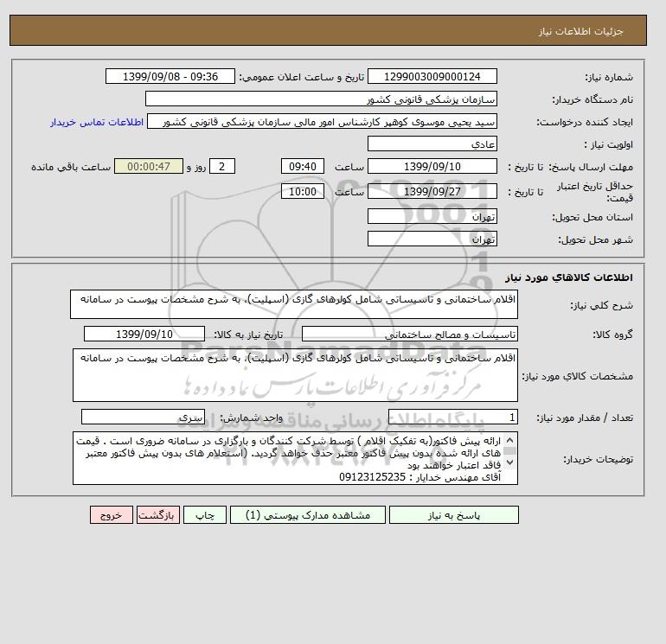This screenshot has height=644, width=666.
Task: Click the شرح کلی نیاز label
Action: (x=601, y=306)
